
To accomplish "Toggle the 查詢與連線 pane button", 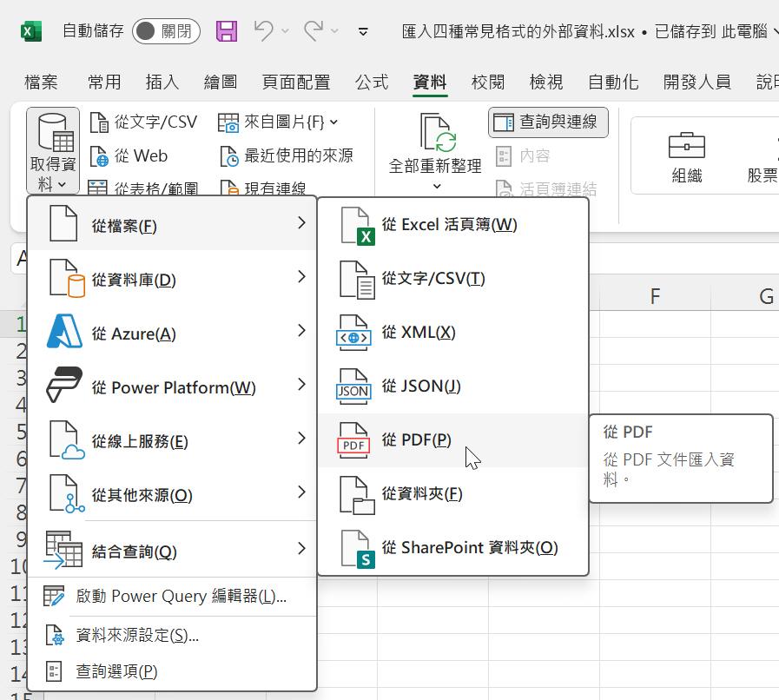I will pos(548,122).
